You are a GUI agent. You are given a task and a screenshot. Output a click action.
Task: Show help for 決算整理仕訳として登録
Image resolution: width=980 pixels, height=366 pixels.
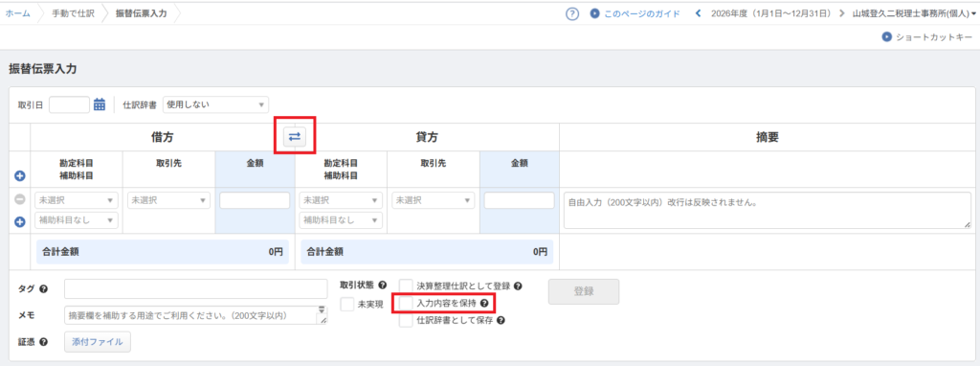coord(518,286)
